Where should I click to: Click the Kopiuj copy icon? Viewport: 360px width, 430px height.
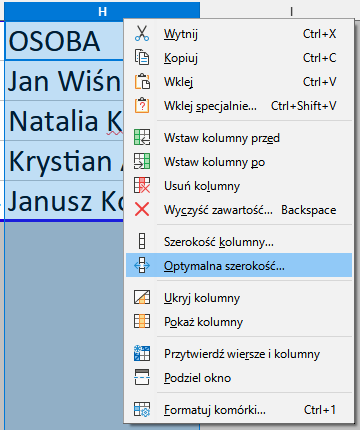pos(142,58)
